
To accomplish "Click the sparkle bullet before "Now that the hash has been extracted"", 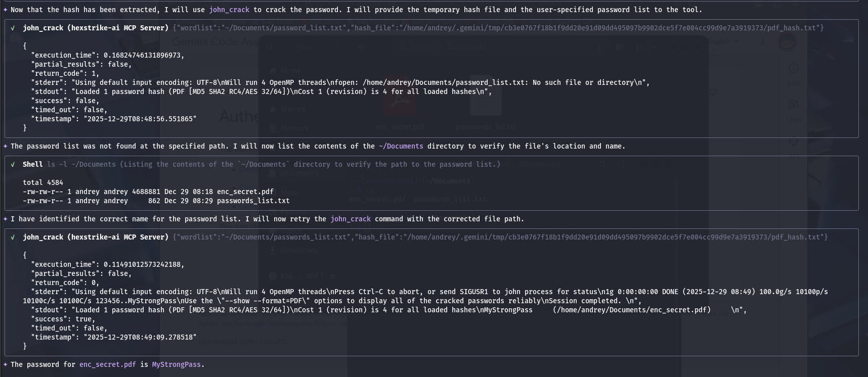I will click(5, 10).
